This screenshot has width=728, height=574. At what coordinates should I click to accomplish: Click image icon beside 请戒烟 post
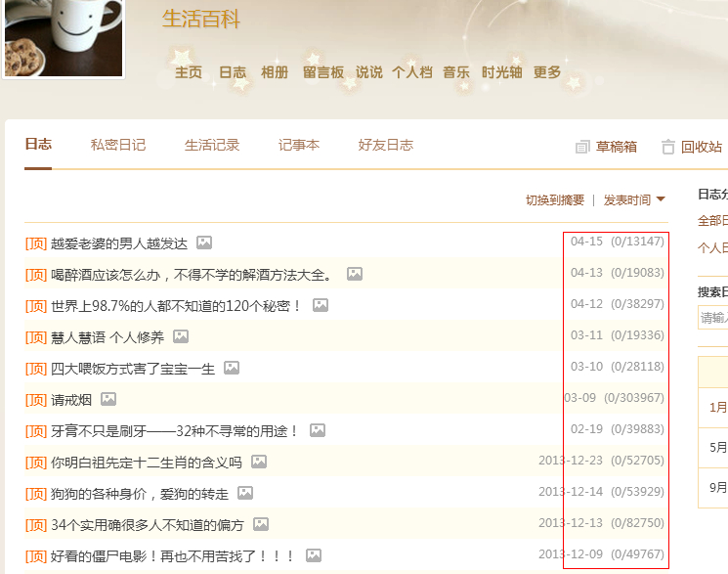click(108, 399)
